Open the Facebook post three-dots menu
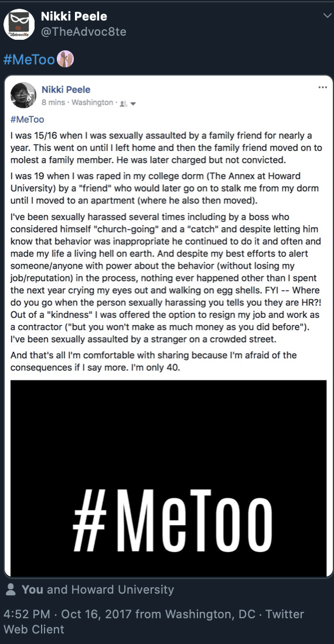The image size is (334, 644). (x=322, y=87)
